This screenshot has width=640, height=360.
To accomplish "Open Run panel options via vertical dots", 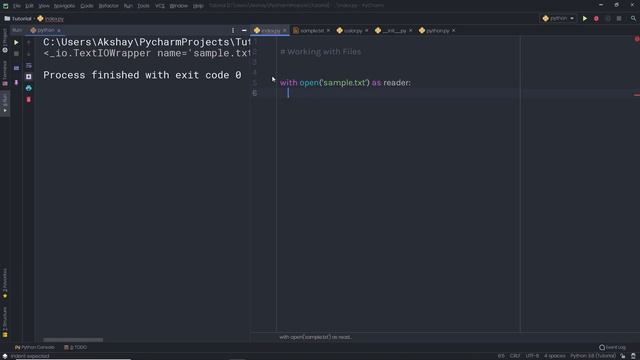I will 233,30.
